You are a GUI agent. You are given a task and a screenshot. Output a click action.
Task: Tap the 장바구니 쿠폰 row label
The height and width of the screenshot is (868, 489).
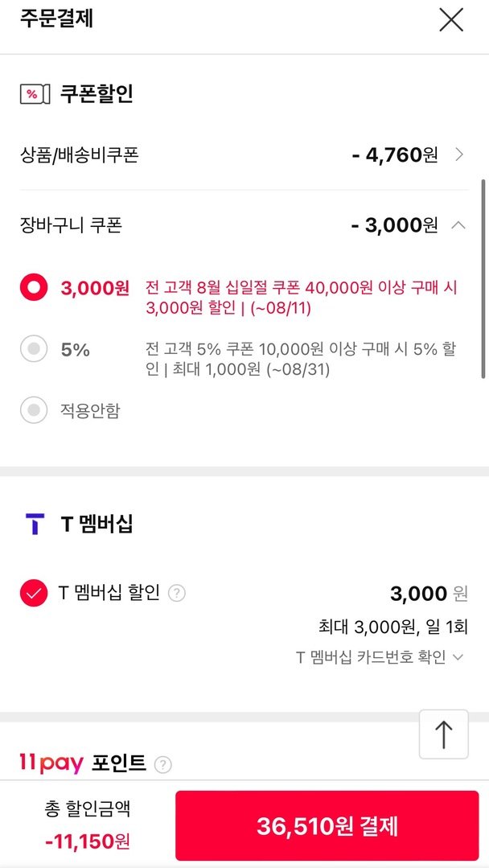coord(71,225)
